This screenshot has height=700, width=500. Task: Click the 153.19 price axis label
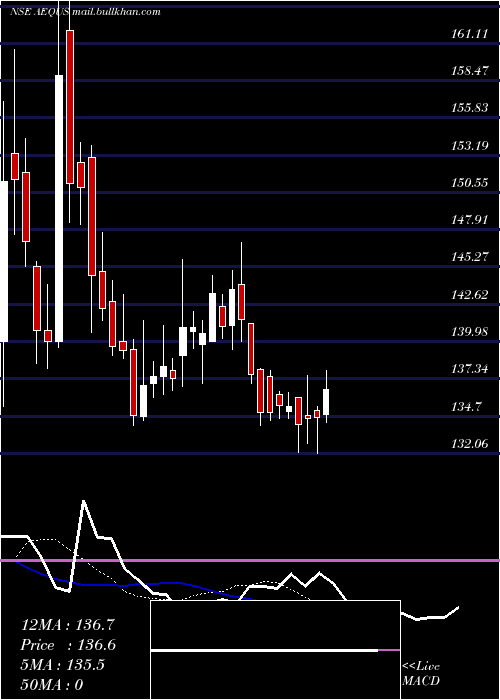click(470, 146)
